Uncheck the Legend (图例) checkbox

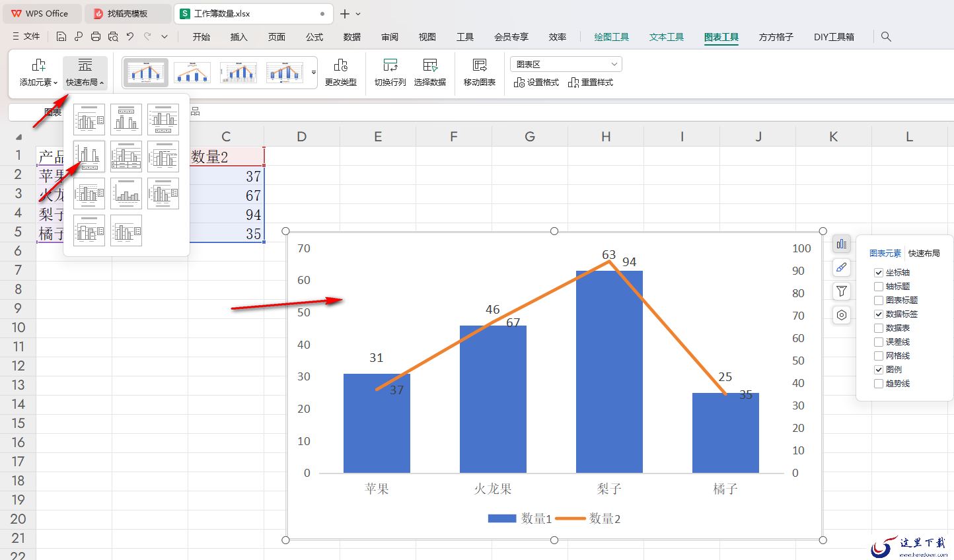tap(879, 369)
